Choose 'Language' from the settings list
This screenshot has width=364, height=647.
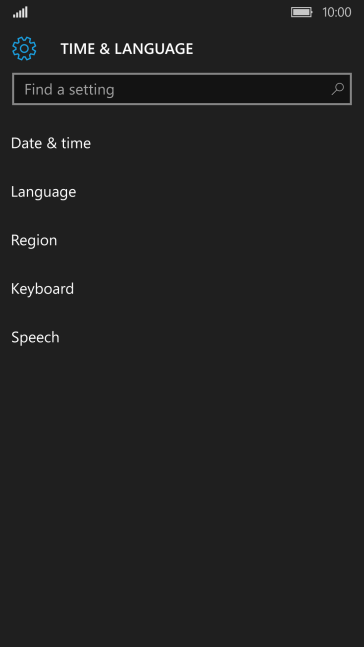point(182,192)
